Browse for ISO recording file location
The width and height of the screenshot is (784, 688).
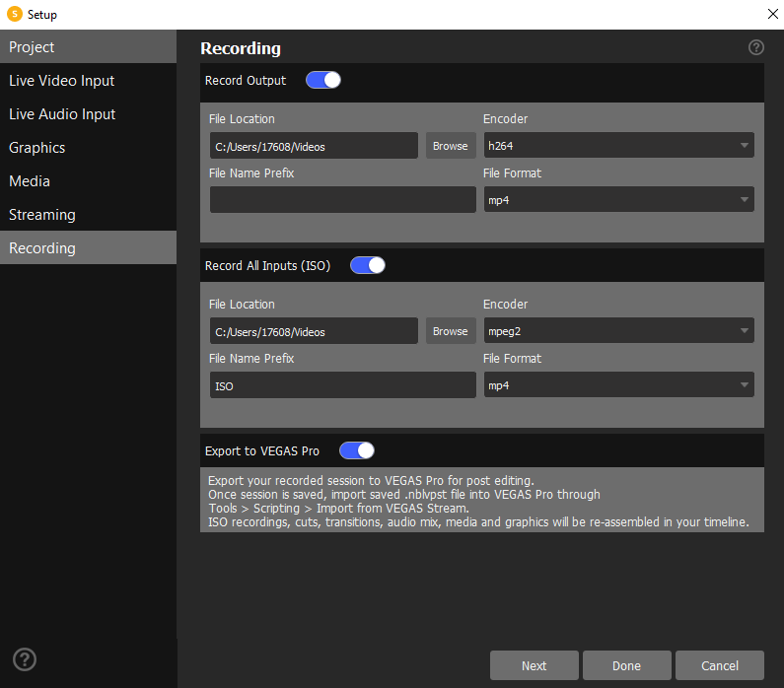(451, 331)
